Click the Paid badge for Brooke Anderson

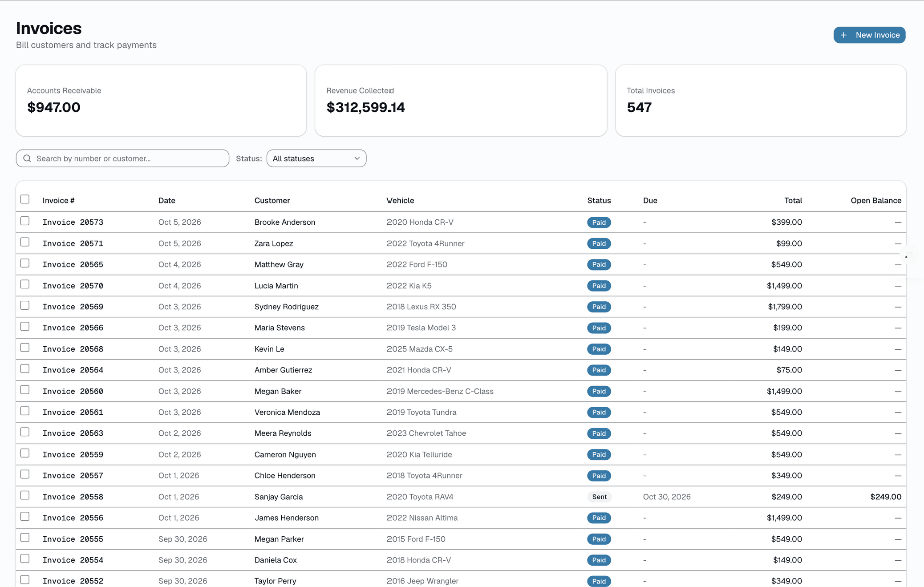599,222
